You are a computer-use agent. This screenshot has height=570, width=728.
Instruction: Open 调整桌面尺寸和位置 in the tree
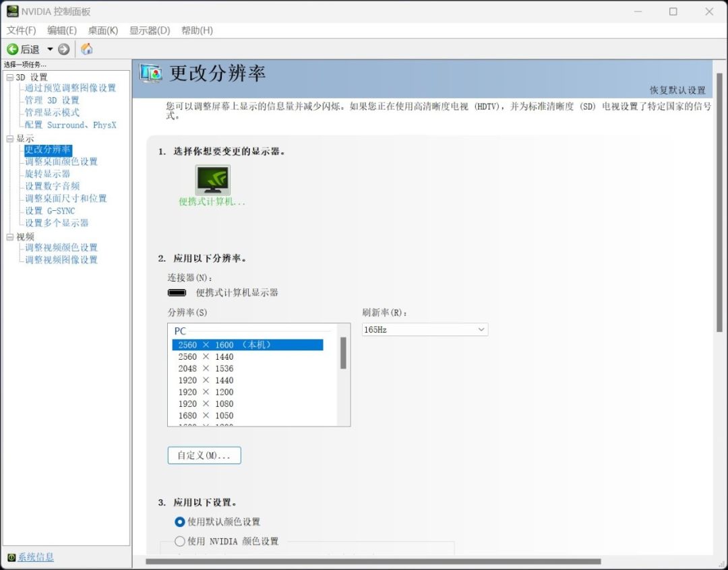pos(65,199)
